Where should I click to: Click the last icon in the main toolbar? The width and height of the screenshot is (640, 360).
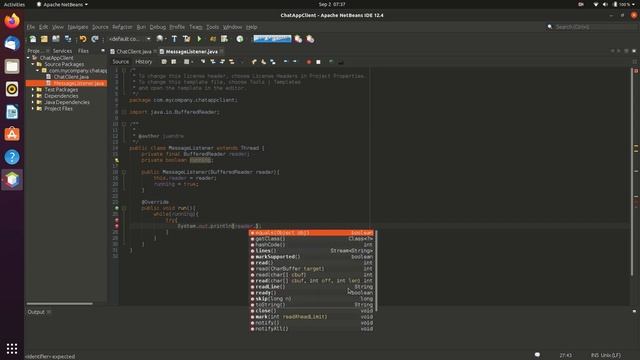tap(310, 39)
